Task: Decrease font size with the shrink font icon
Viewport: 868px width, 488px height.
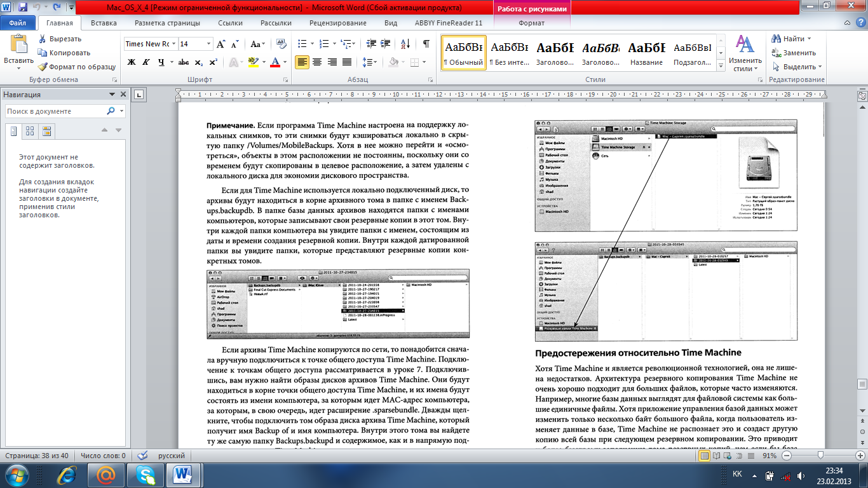Action: click(234, 44)
